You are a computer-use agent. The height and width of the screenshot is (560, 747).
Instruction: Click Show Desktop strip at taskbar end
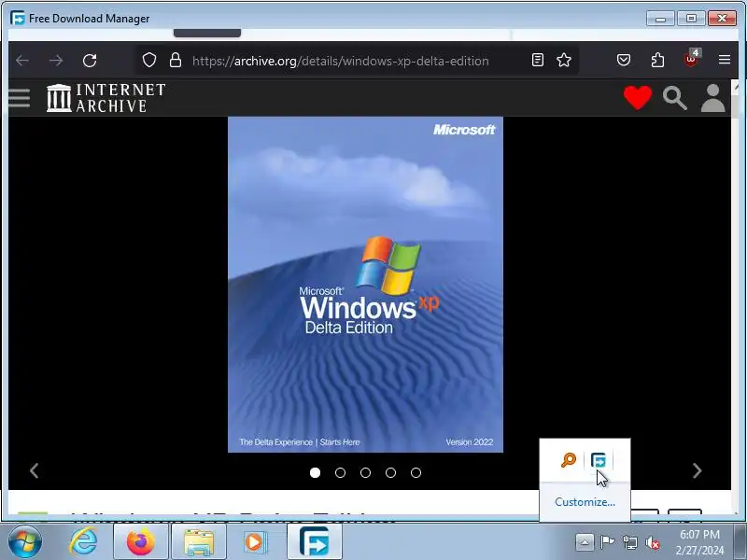tap(740, 542)
